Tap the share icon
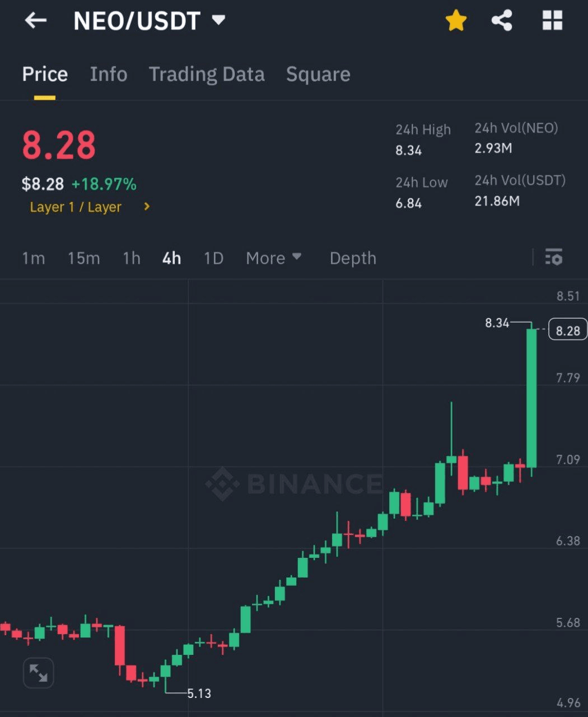This screenshot has height=717, width=588. (502, 21)
